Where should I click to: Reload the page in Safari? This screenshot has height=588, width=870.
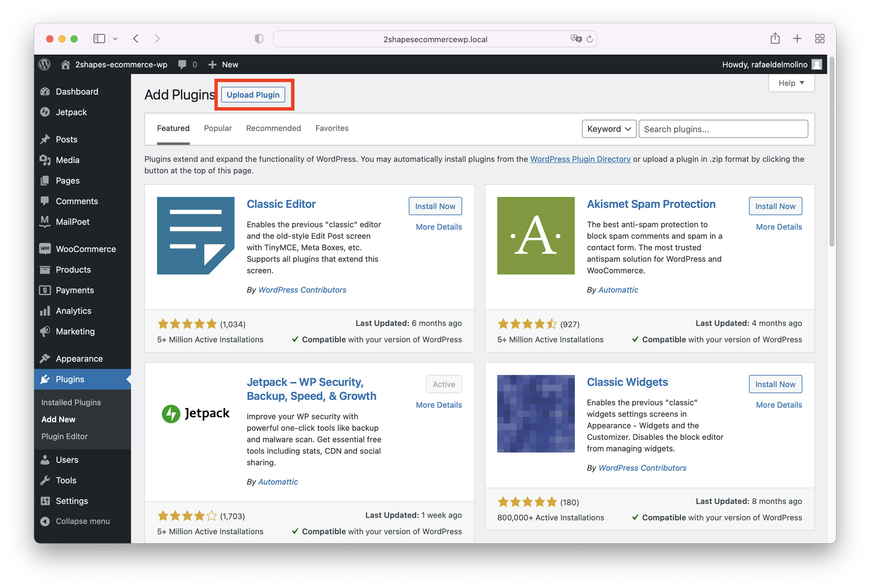click(x=589, y=39)
